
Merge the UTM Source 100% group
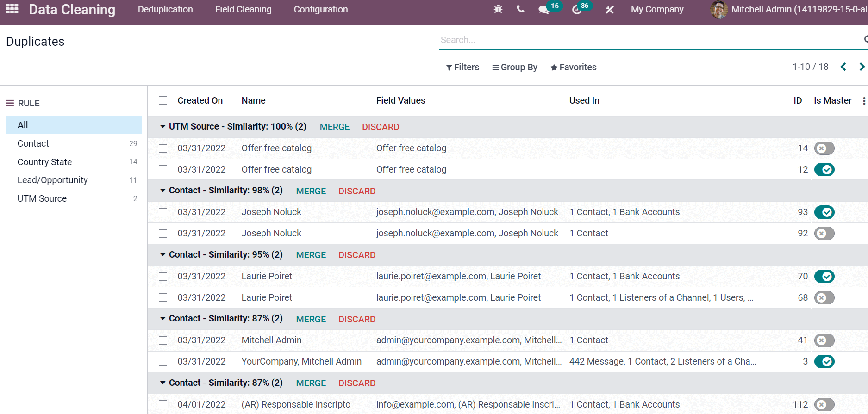tap(335, 127)
